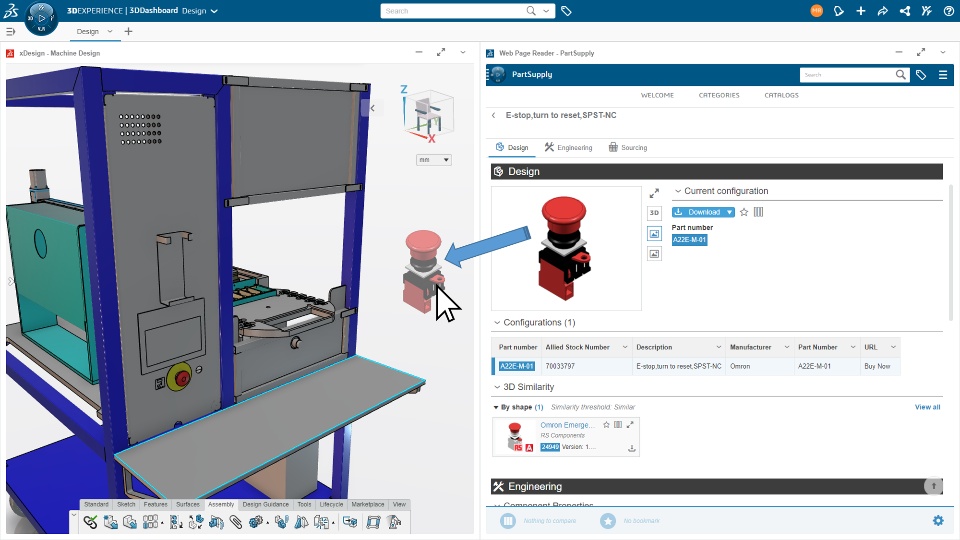Open the Standard toolbar tab
Image resolution: width=960 pixels, height=540 pixels.
(x=96, y=504)
